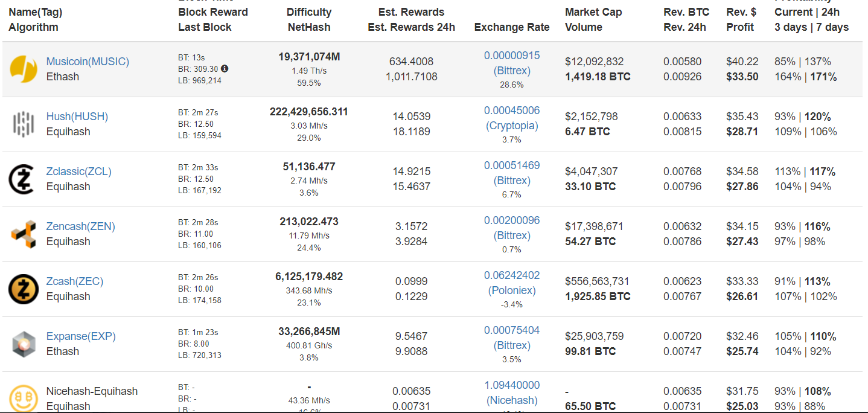Viewport: 868px width, 413px height.
Task: Open the Hush(HUSH) coin link
Action: pos(77,117)
